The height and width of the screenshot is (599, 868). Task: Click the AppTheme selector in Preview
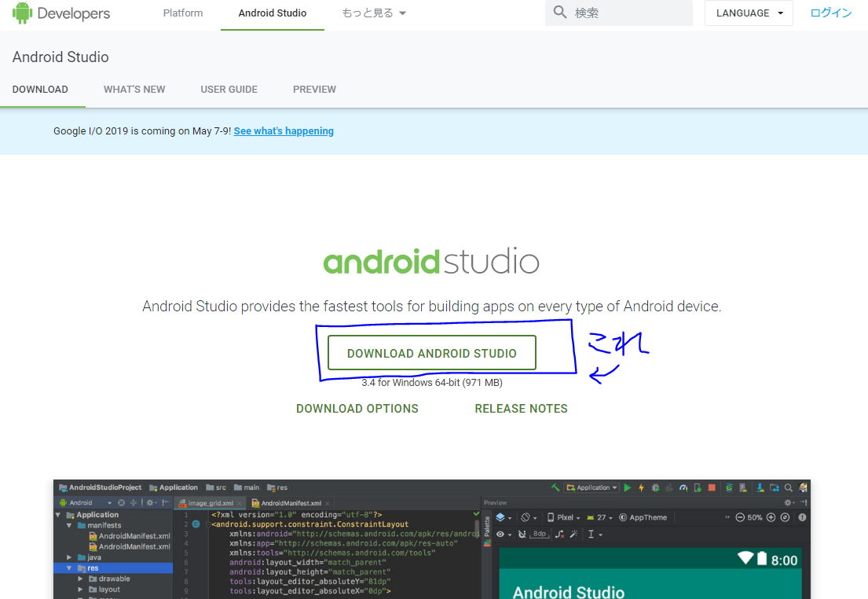coord(643,517)
